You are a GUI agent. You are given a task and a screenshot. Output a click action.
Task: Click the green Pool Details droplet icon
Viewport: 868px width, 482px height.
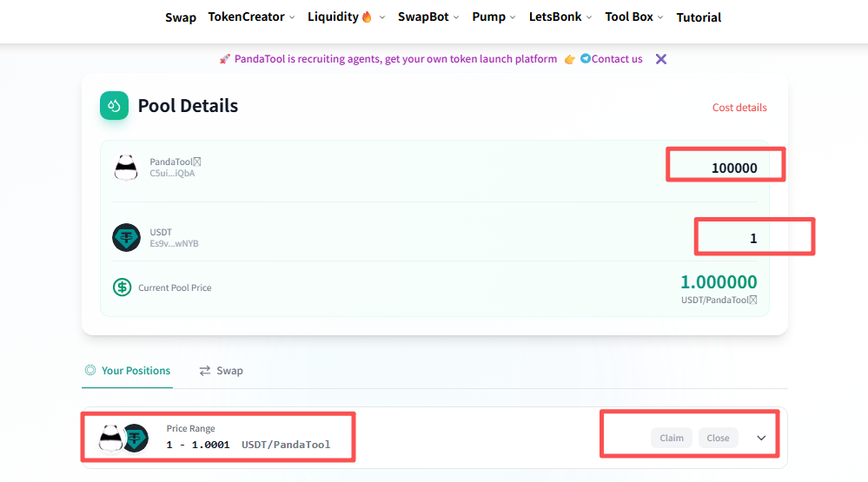114,106
